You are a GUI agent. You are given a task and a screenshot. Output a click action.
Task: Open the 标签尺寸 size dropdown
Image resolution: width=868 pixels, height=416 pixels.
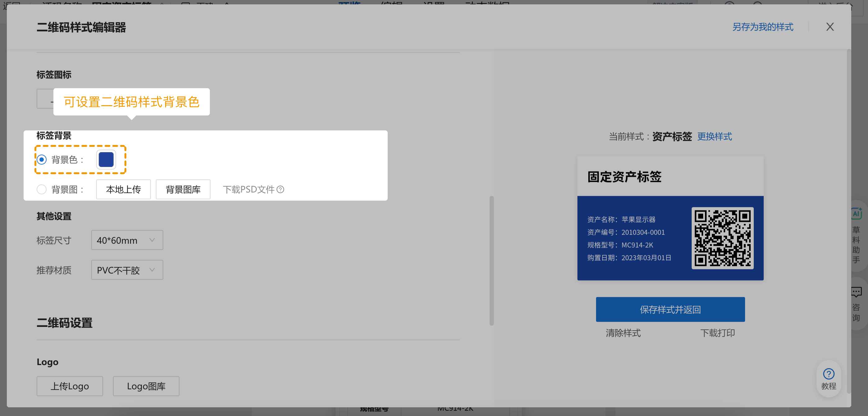127,240
